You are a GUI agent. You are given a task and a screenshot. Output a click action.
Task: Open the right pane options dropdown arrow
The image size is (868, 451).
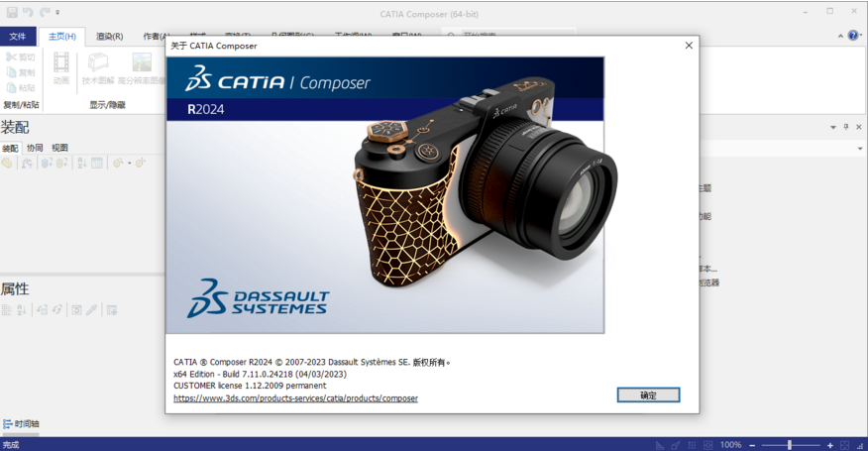[x=833, y=128]
